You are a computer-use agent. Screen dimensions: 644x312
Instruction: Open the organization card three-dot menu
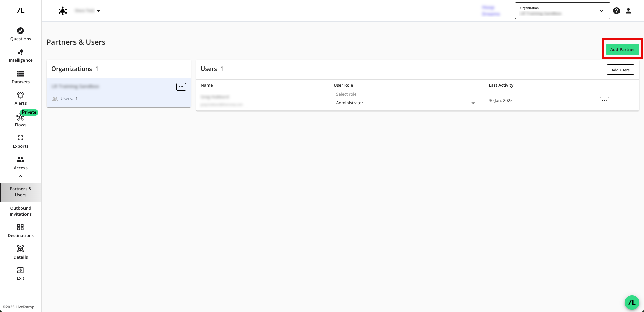[x=181, y=87]
